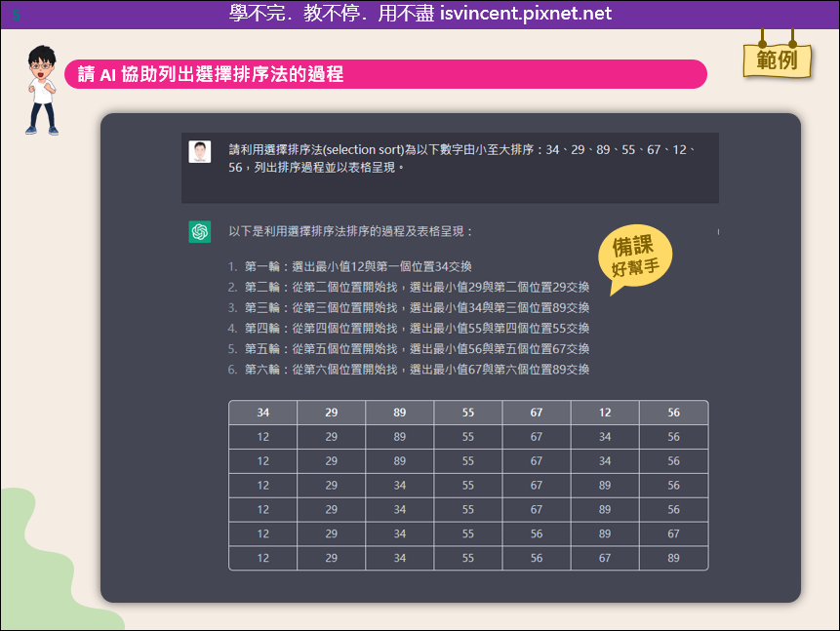This screenshot has width=840, height=631.
Task: Click header cell 89 in the table
Action: click(x=400, y=413)
